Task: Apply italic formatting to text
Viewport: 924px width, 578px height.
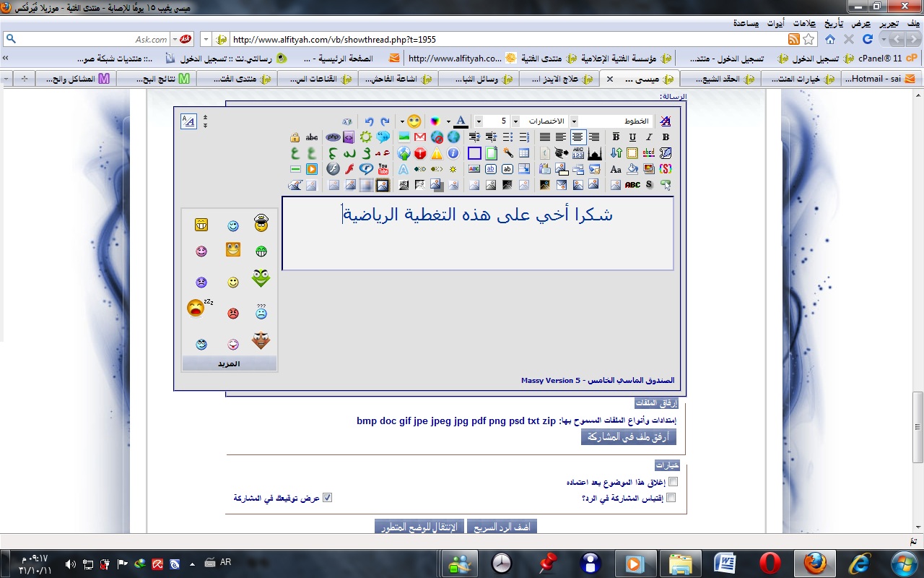Action: point(649,137)
